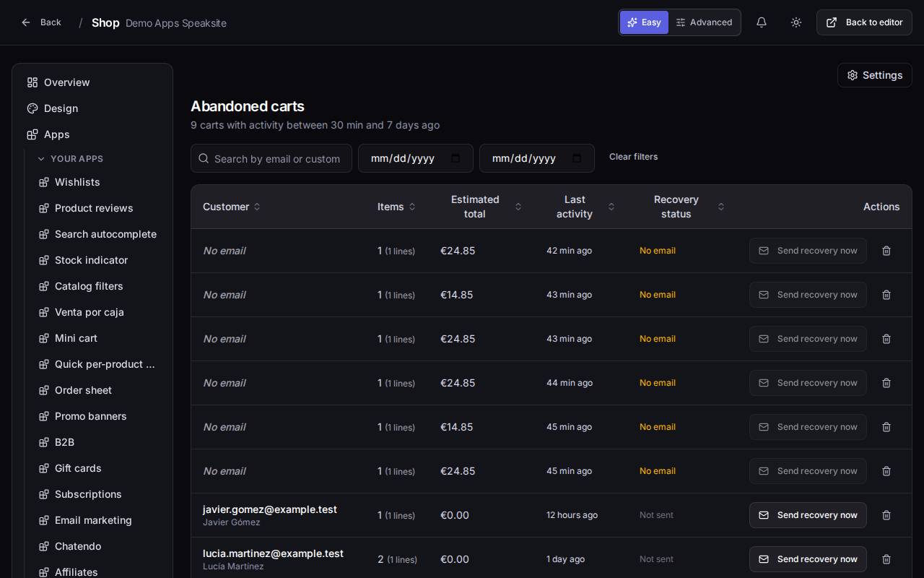Image resolution: width=924 pixels, height=578 pixels.
Task: Send recovery now to javier.gomez@example.test
Action: tap(808, 515)
